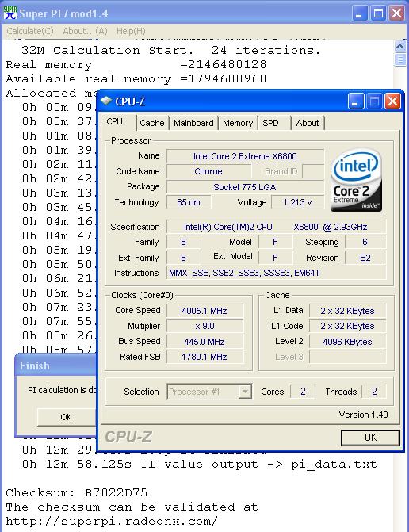Click the Bus Speed value 445.0 MHz

(x=204, y=342)
